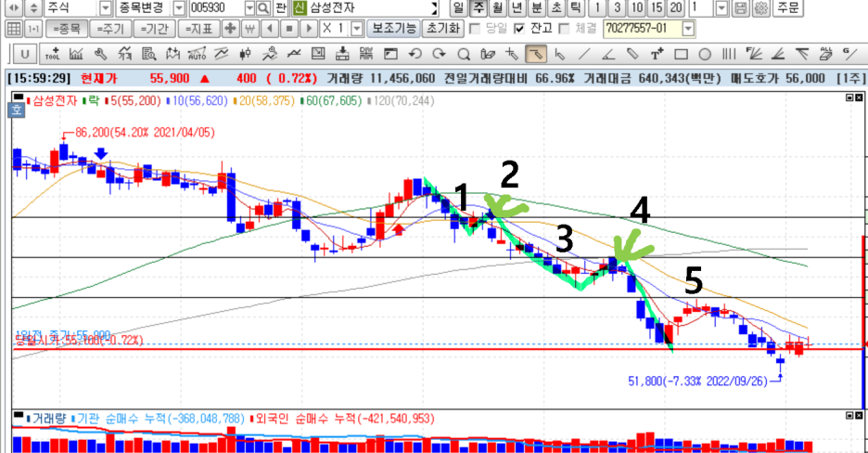Image resolution: width=868 pixels, height=453 pixels.
Task: Select the crosshair pencil tool
Action: coord(512,54)
